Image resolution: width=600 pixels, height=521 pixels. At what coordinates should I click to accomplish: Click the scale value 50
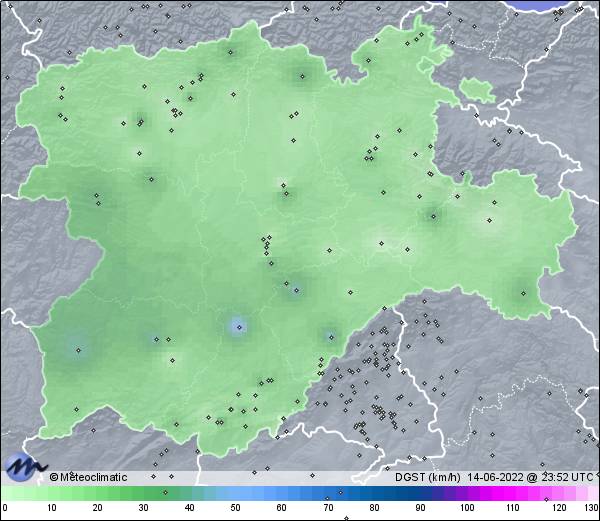pyautogui.click(x=236, y=508)
